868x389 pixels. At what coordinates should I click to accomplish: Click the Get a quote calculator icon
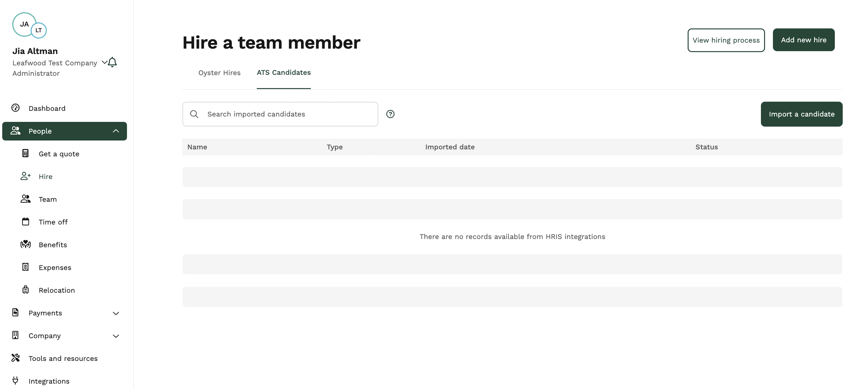tap(26, 153)
